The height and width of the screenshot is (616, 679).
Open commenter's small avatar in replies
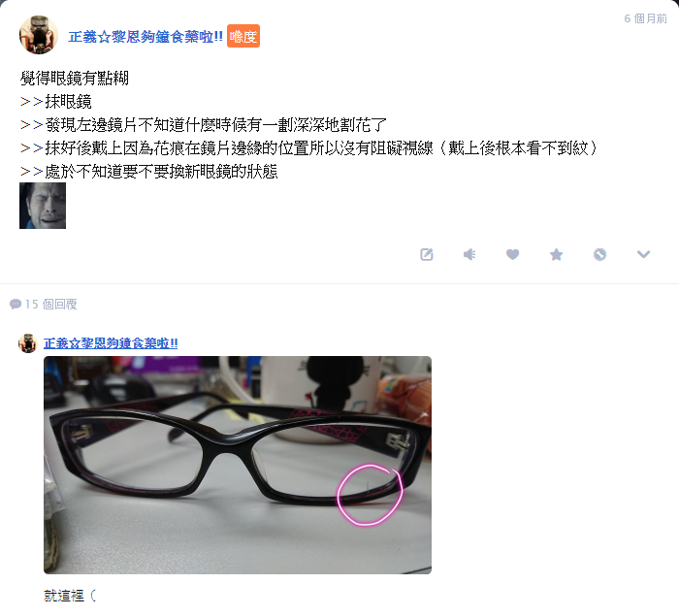point(28,343)
